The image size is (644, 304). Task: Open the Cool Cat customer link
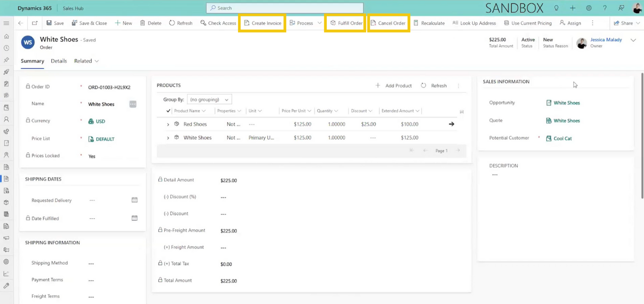tap(563, 138)
